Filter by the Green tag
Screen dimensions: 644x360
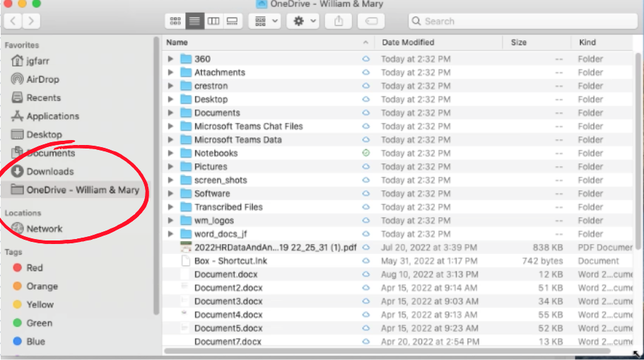coord(39,323)
